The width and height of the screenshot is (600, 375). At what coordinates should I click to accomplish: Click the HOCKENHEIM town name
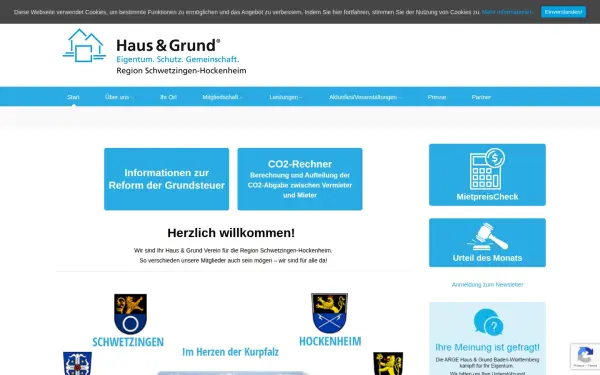pos(330,341)
